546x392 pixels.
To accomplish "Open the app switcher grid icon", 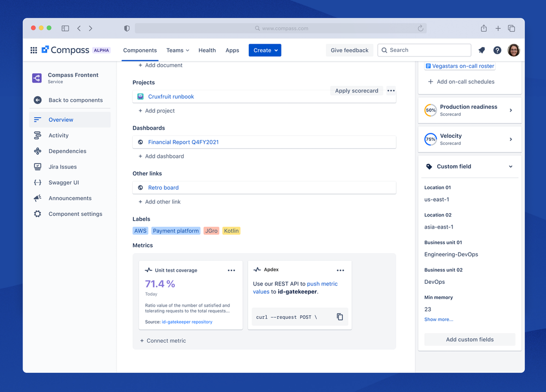I will point(34,50).
